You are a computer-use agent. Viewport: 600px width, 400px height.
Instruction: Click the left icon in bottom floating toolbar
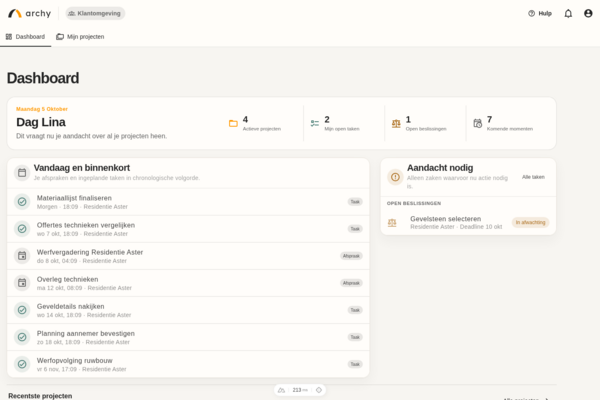click(282, 390)
